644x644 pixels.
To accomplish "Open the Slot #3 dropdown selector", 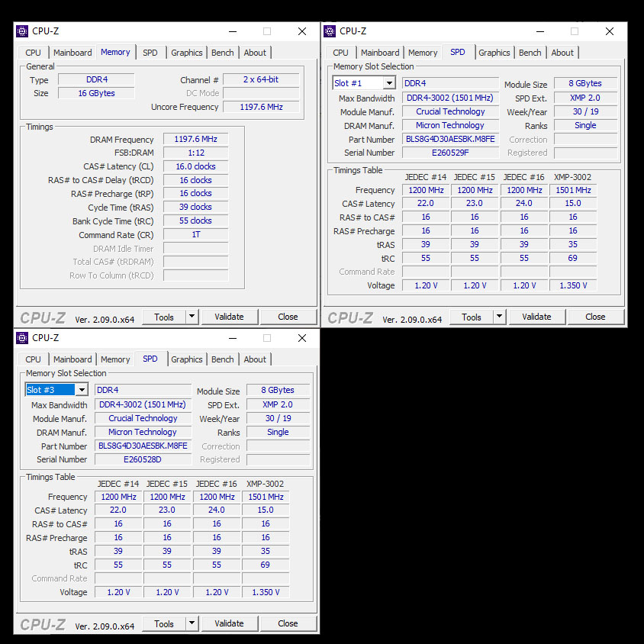I will point(82,390).
